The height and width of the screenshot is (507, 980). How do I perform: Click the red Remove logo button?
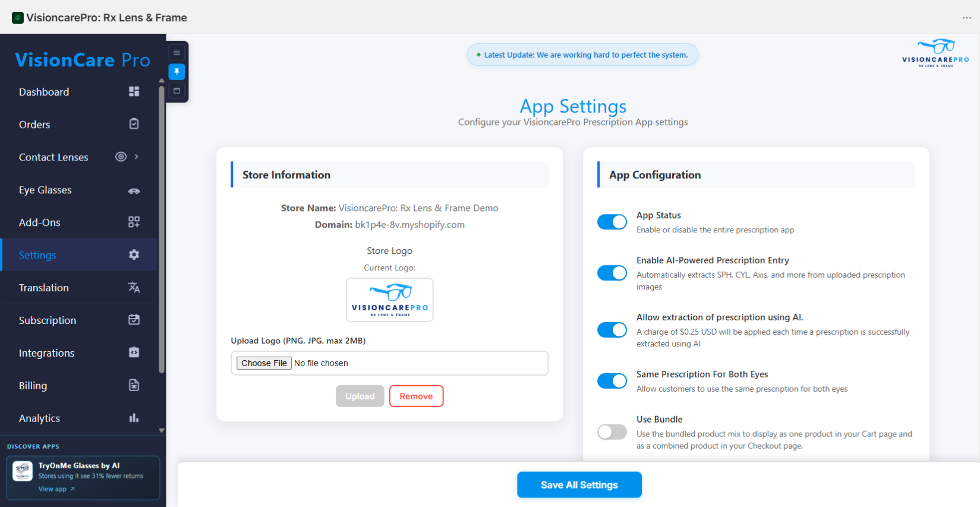coord(416,396)
